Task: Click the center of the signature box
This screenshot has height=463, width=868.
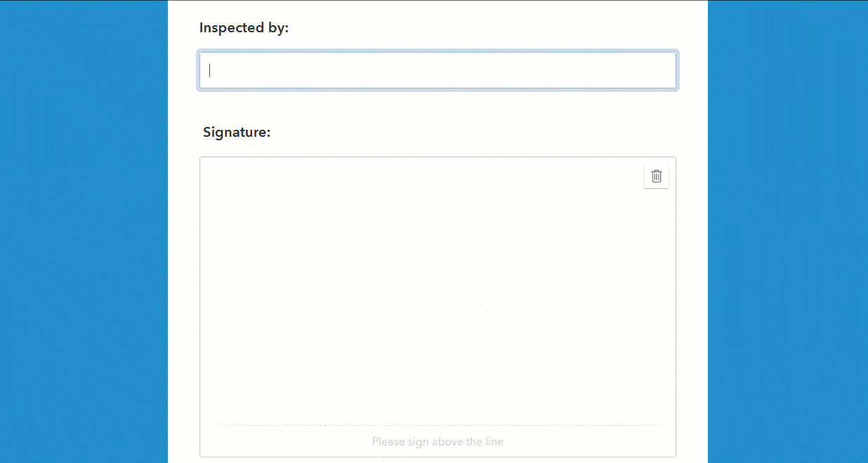Action: (x=438, y=307)
